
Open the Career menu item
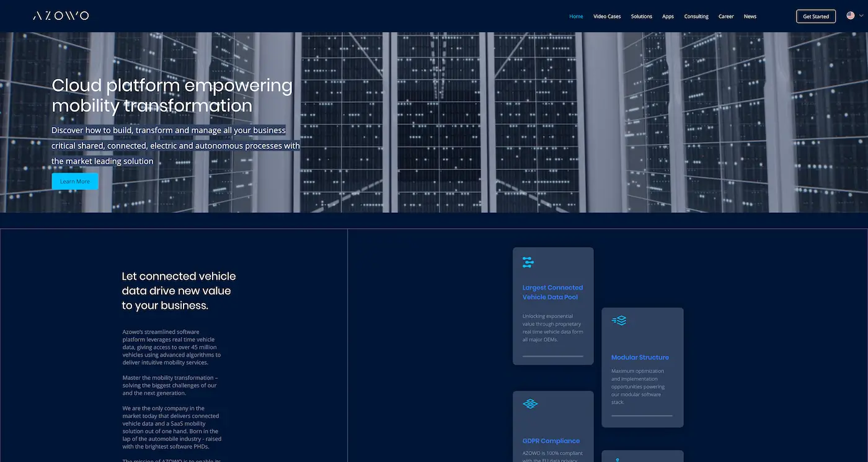tap(726, 16)
